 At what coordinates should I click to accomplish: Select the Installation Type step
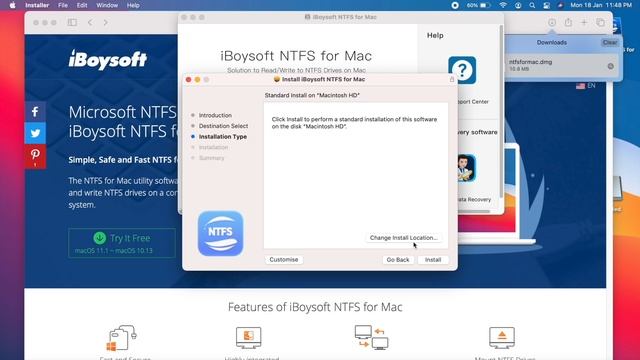tap(222, 136)
